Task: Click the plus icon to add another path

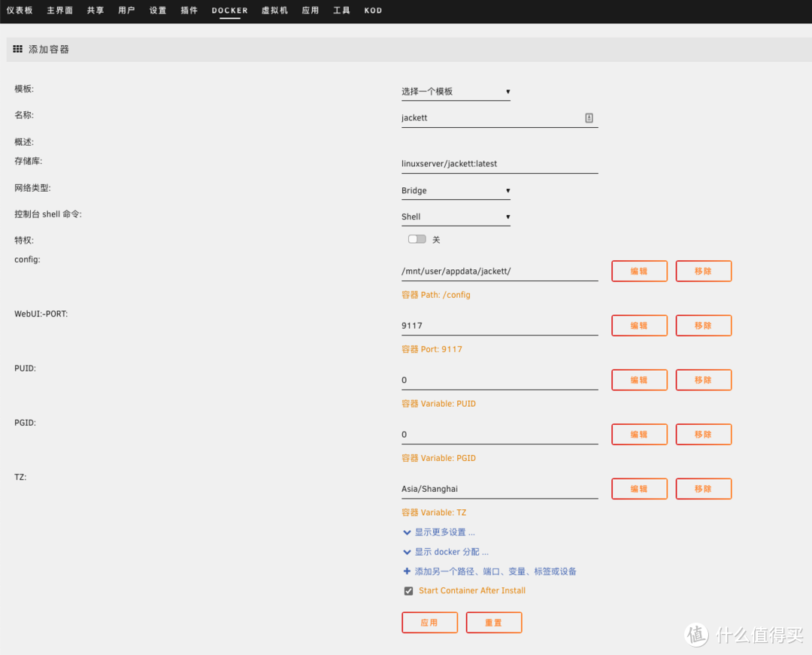Action: coord(407,572)
